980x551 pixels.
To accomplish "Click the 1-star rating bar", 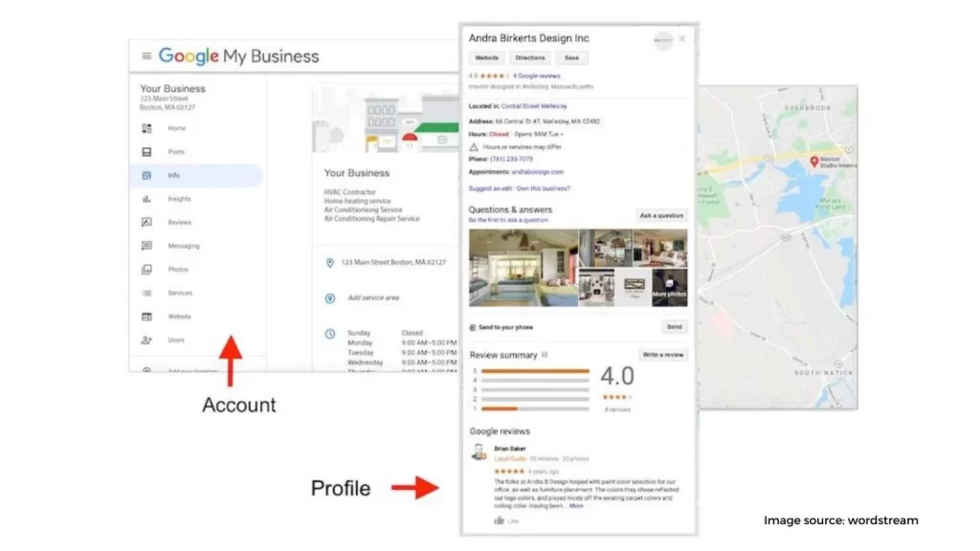I will (x=535, y=409).
